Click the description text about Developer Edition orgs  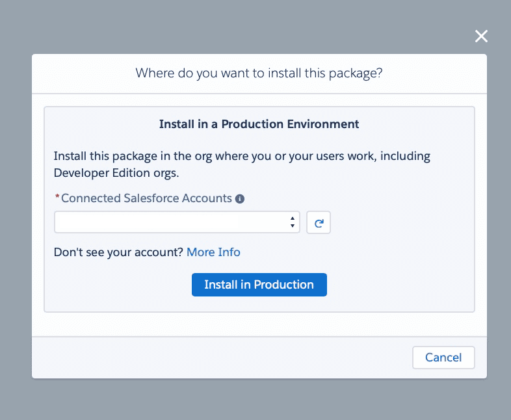coord(242,164)
